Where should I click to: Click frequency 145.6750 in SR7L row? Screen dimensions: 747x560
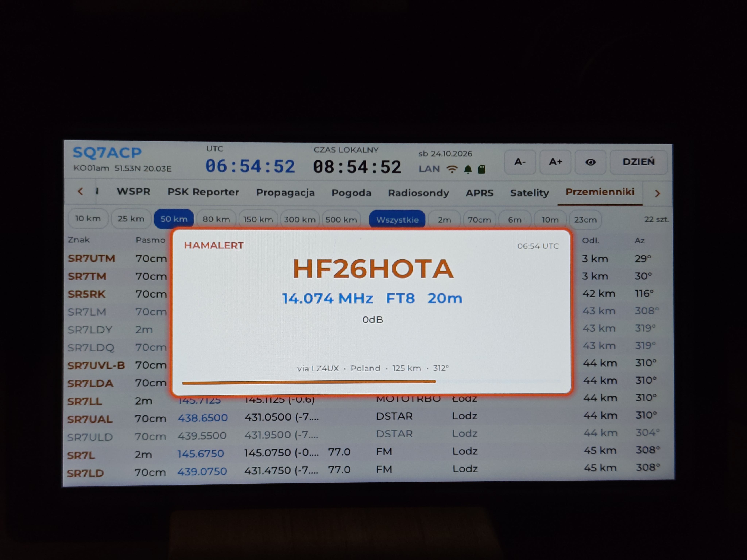[201, 453]
